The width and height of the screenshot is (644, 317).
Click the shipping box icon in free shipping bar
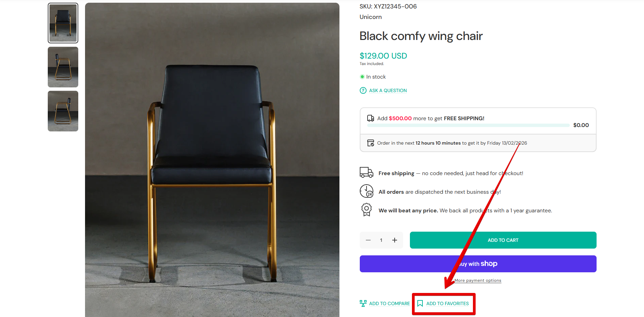371,118
